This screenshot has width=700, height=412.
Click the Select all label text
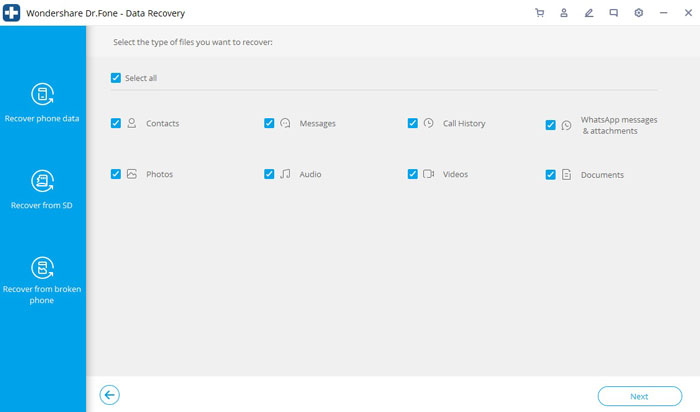(x=141, y=78)
